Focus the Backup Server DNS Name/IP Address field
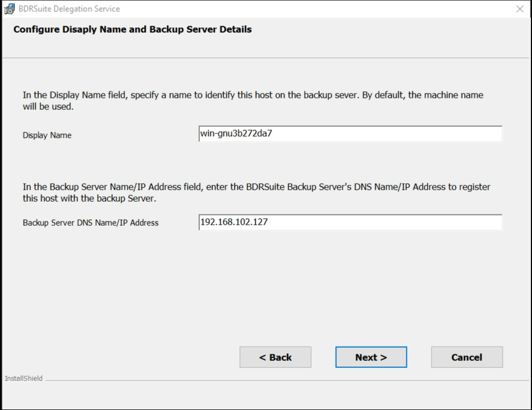The width and height of the screenshot is (532, 410). coord(350,222)
